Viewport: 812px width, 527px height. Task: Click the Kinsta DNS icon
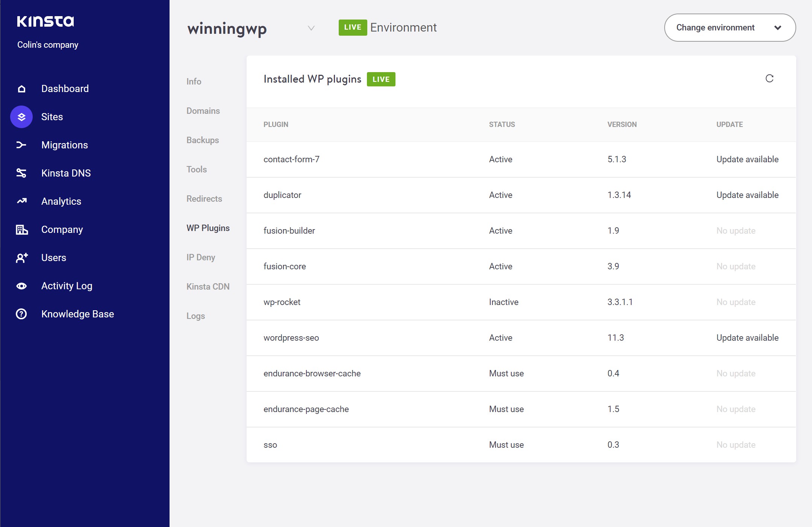click(x=21, y=173)
